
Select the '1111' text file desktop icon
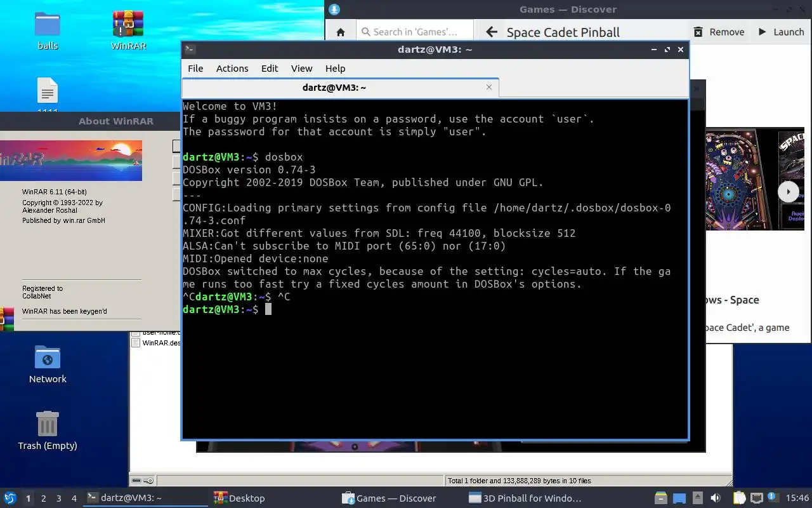coord(48,95)
